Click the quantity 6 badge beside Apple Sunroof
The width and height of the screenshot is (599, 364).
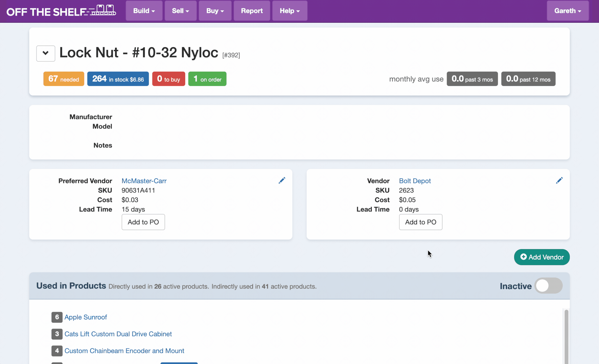pos(57,317)
